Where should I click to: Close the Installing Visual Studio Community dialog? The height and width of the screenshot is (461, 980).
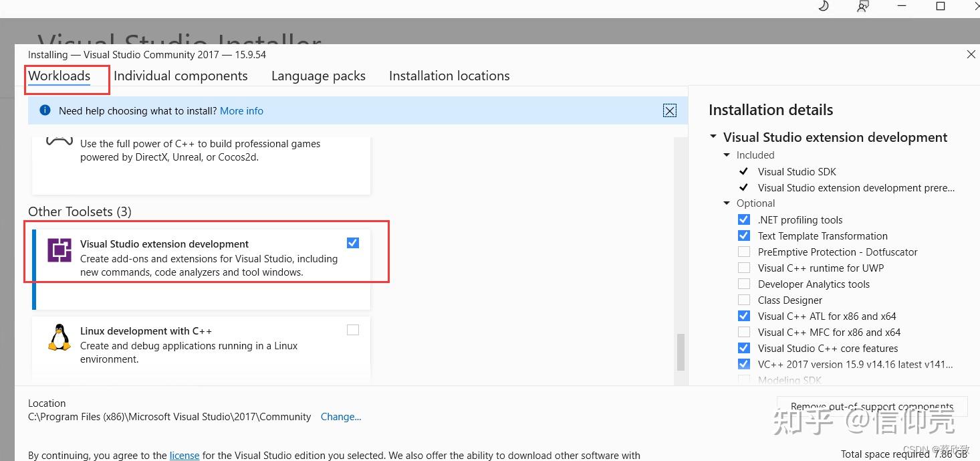click(971, 55)
